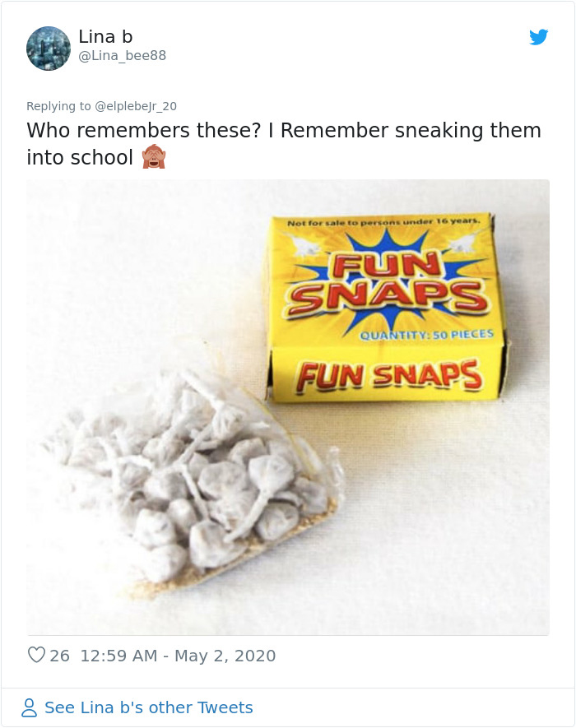The height and width of the screenshot is (728, 576).
Task: Click the "Fun Snaps" label on the box's front side
Action: [388, 377]
